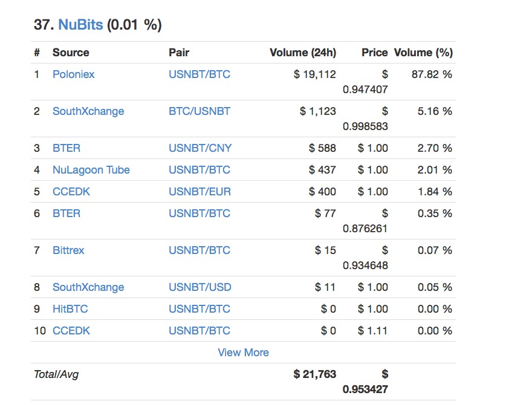Click the $ 437 volume value
The width and height of the screenshot is (532, 407).
click(x=322, y=170)
